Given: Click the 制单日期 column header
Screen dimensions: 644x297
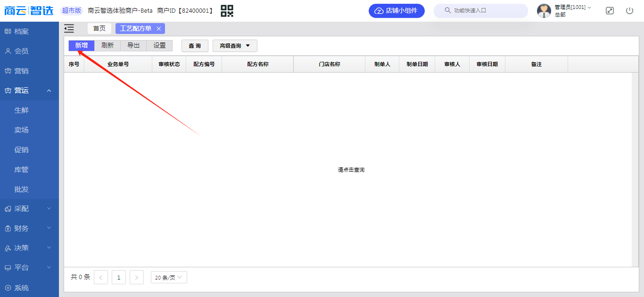Looking at the screenshot, I should (417, 64).
